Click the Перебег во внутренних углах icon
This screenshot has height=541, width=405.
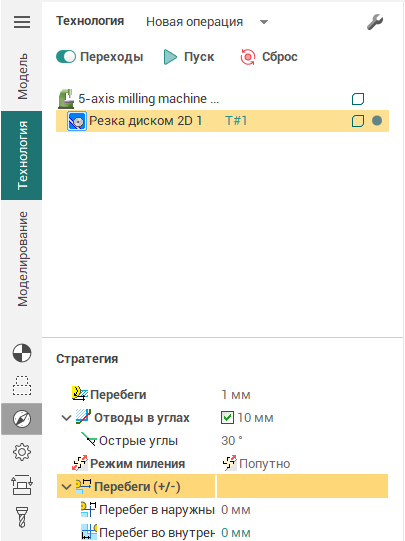(x=89, y=532)
